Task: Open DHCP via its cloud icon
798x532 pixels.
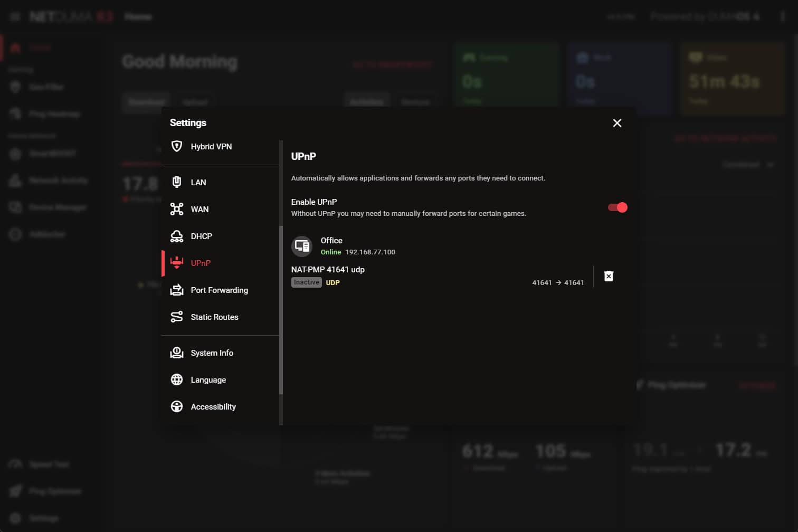Action: point(177,236)
